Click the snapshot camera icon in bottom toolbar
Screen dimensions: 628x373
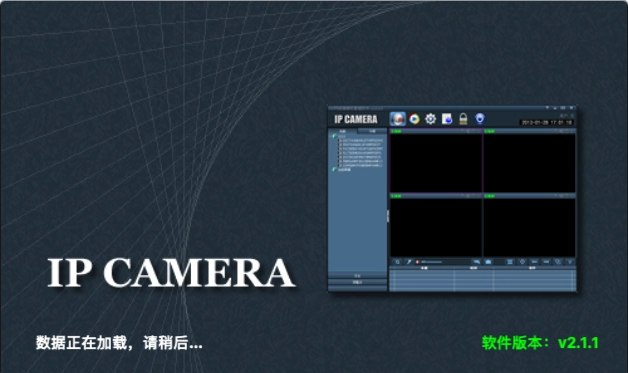[488, 262]
